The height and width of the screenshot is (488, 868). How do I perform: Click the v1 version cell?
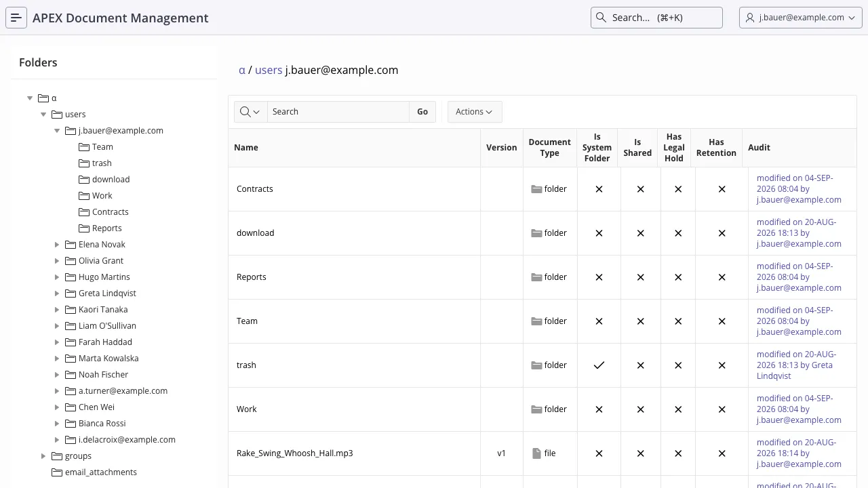(502, 453)
